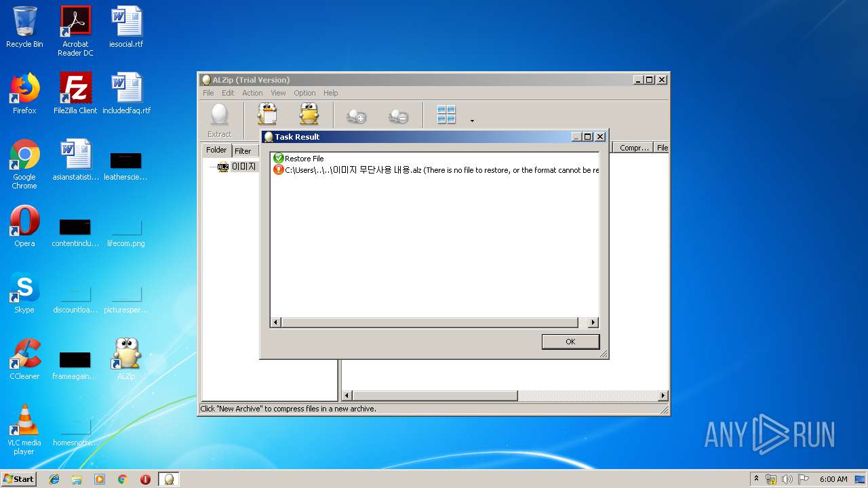Viewport: 868px width, 488px height.
Task: Click Task Result horizontal scrollbar left arrow
Action: pos(275,323)
